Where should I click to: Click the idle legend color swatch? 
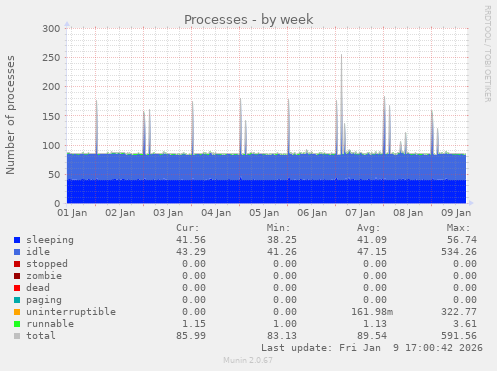click(17, 252)
